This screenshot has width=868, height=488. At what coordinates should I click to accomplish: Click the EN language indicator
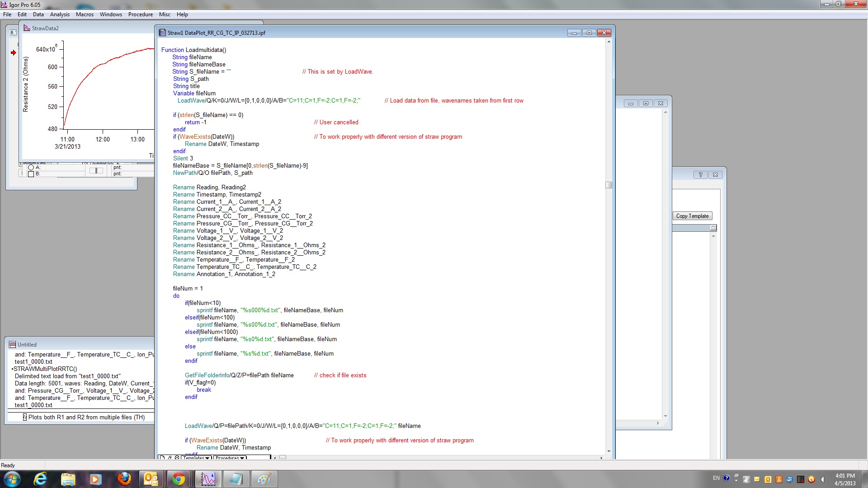[716, 478]
